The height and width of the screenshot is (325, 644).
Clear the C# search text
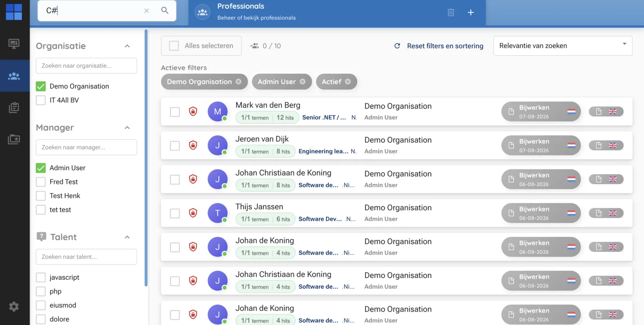coord(146,11)
